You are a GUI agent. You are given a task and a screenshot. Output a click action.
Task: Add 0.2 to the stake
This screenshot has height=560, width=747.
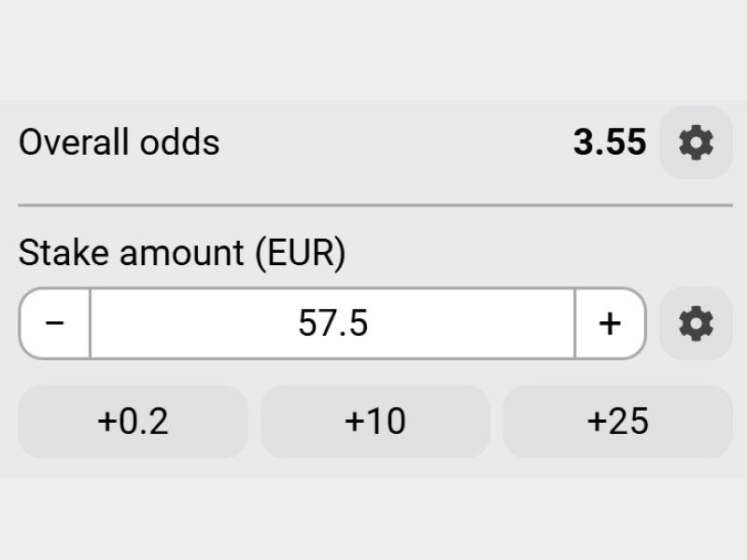pos(133,422)
